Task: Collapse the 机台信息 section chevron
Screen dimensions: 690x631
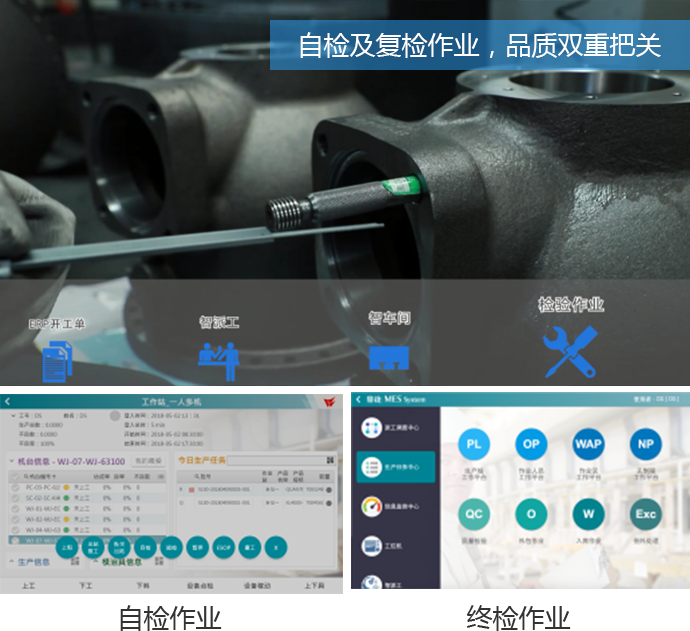Action: (9, 461)
